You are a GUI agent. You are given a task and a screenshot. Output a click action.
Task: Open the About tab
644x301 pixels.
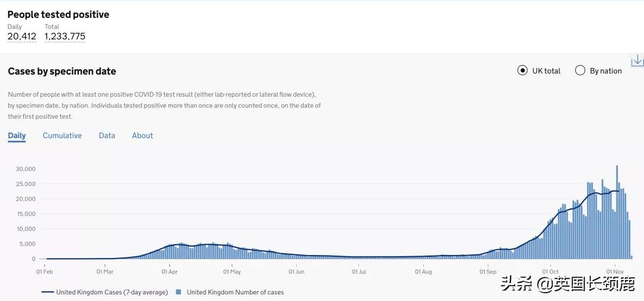[x=143, y=136]
